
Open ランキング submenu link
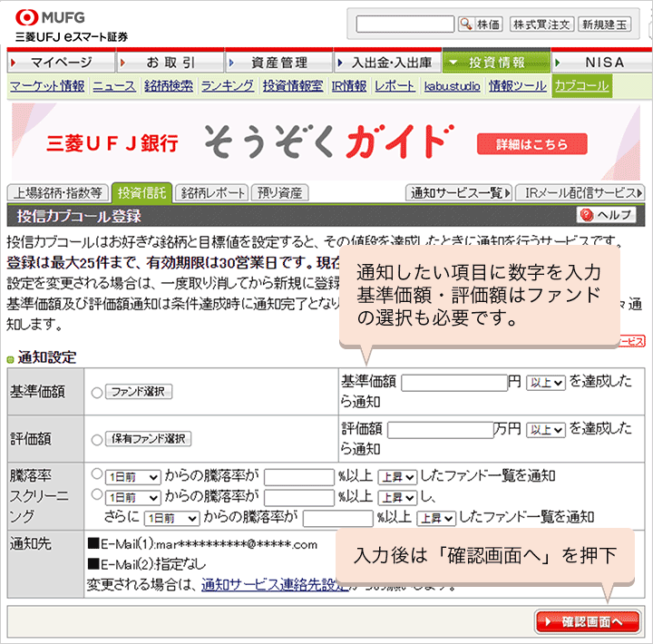(228, 86)
